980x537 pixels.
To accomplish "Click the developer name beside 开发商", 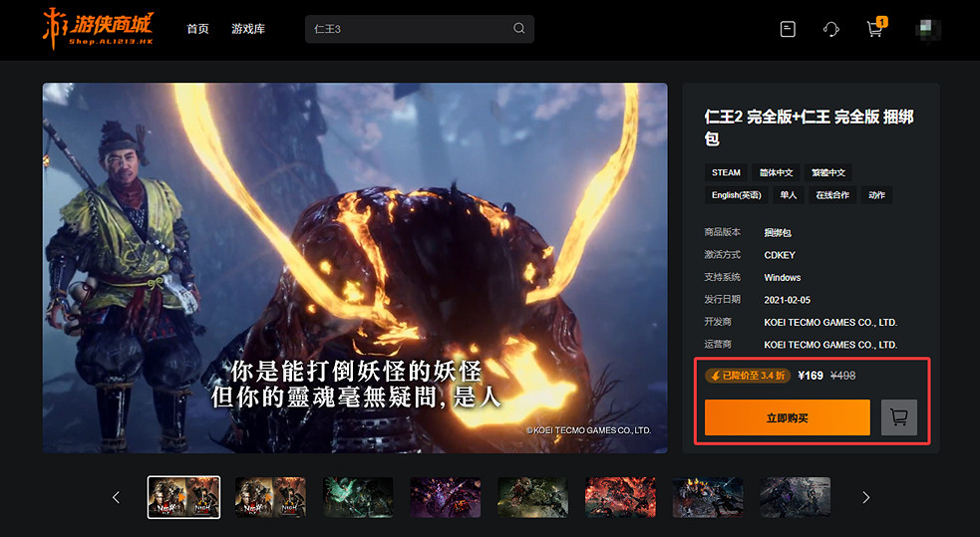I will (830, 322).
